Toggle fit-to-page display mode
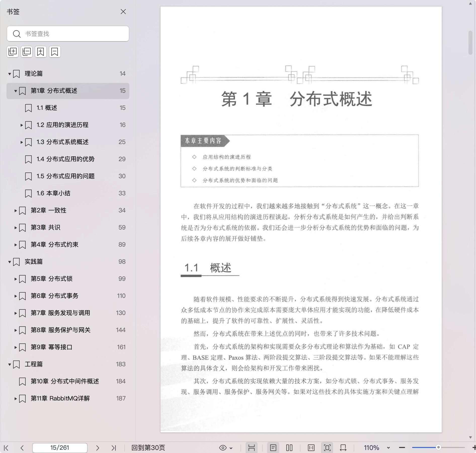The height and width of the screenshot is (453, 476). click(x=327, y=448)
